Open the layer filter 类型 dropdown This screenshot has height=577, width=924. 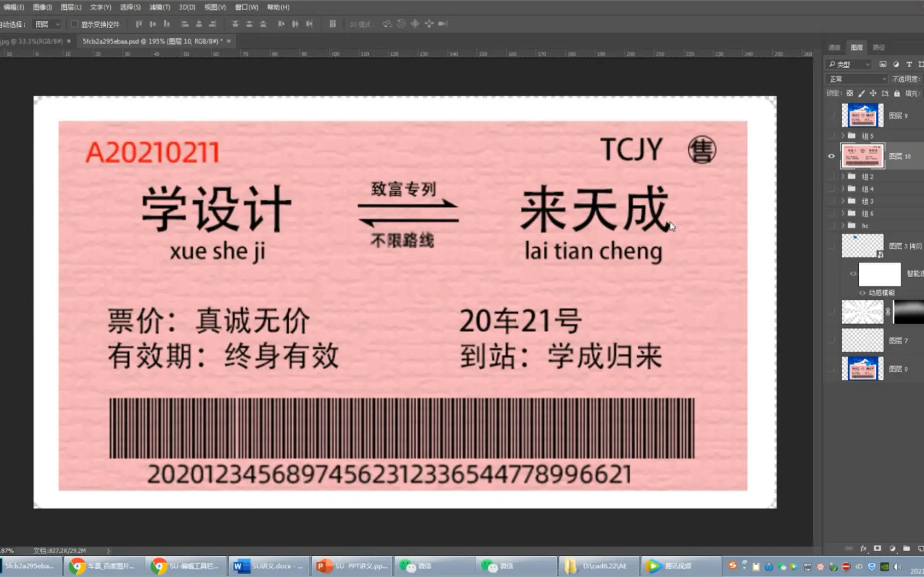pos(849,64)
